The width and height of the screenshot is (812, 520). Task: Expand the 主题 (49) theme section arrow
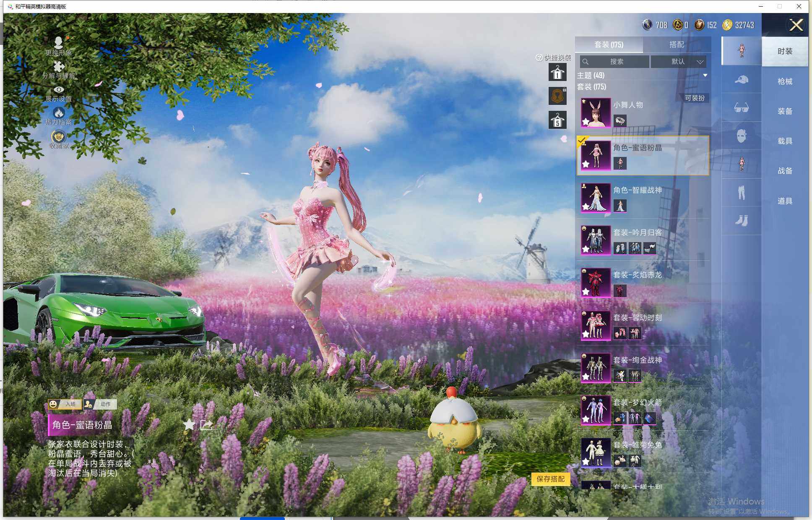705,76
